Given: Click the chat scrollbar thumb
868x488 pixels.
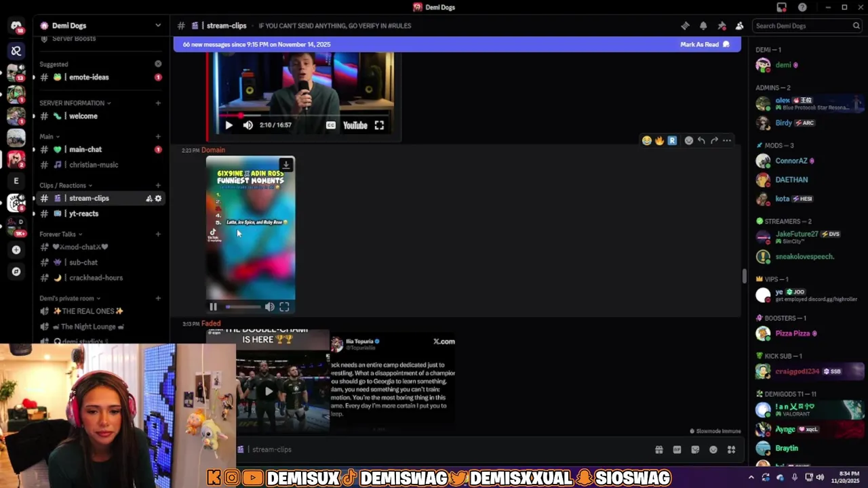Looking at the screenshot, I should click(x=744, y=277).
